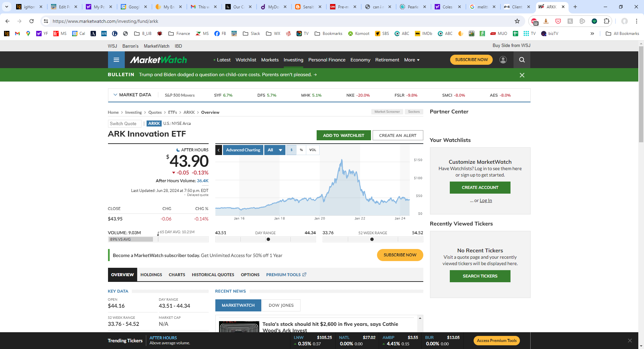Click Add to Watchlist button

pos(343,136)
